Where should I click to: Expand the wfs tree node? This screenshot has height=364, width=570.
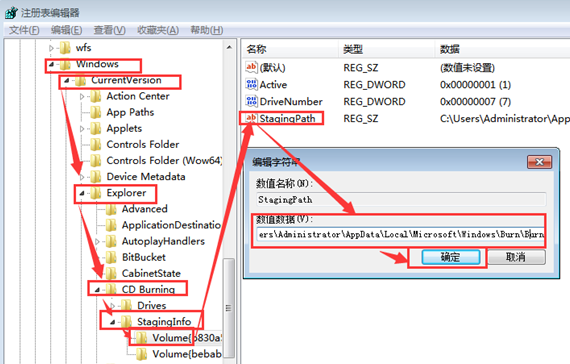coord(51,48)
